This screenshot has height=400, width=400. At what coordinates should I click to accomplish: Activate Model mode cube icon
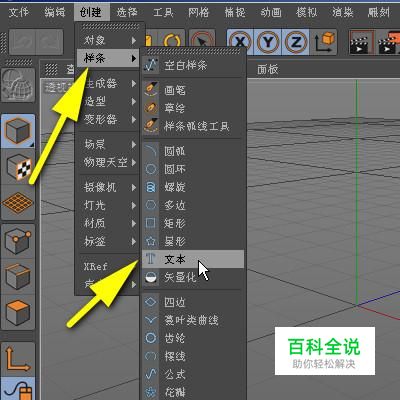(18, 131)
